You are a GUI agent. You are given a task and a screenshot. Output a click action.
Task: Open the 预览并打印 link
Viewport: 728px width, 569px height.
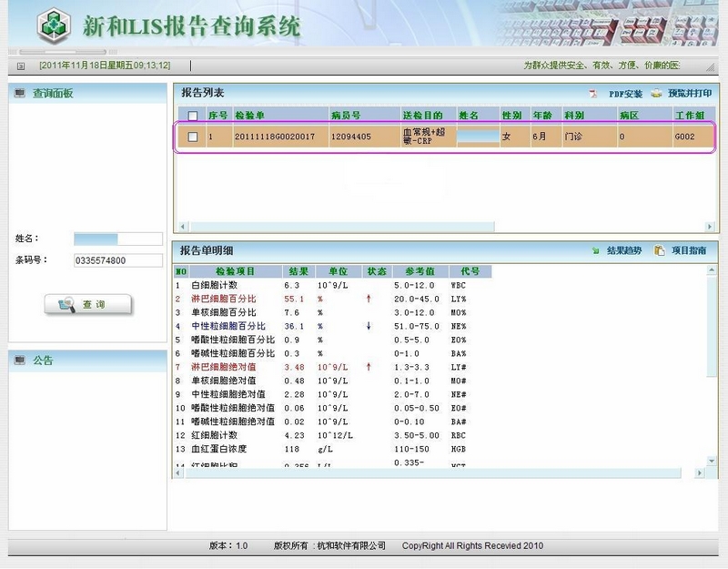(690, 94)
